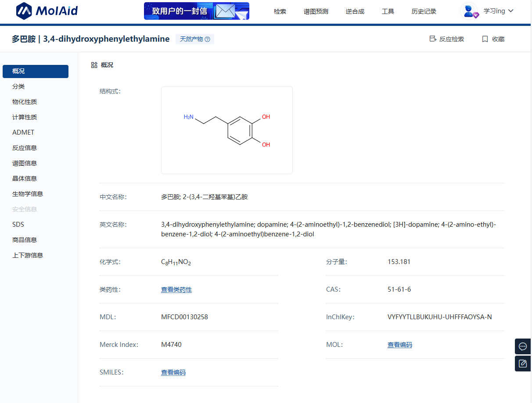Image resolution: width=532 pixels, height=403 pixels.
Task: Open the 逆合成 retrosynthesis menu
Action: point(355,11)
